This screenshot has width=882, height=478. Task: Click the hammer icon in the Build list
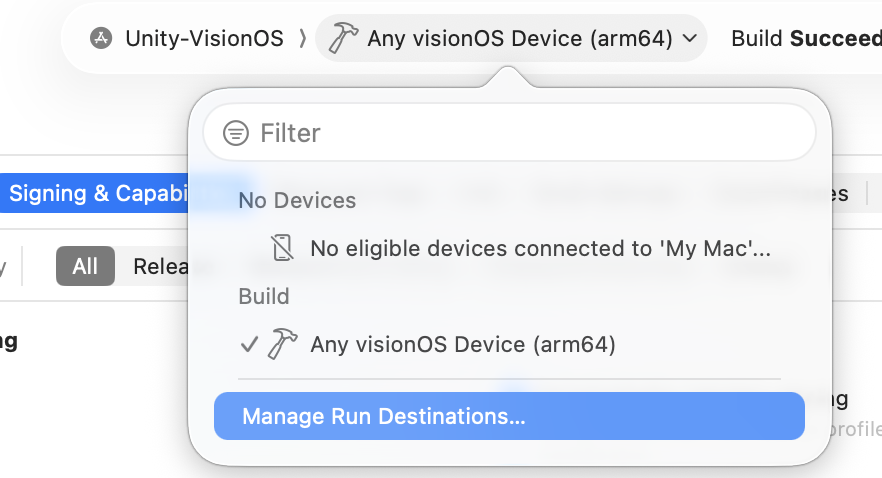(283, 344)
